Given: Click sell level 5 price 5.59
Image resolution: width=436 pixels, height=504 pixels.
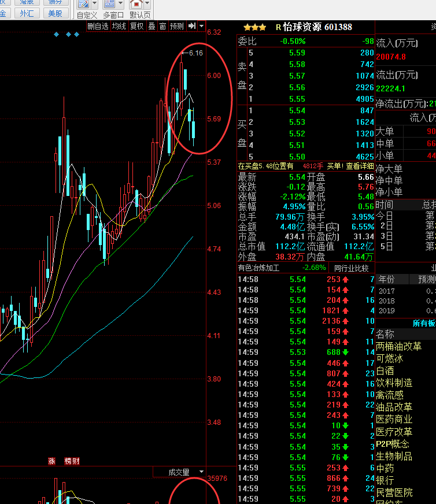Looking at the screenshot, I should click(297, 53).
